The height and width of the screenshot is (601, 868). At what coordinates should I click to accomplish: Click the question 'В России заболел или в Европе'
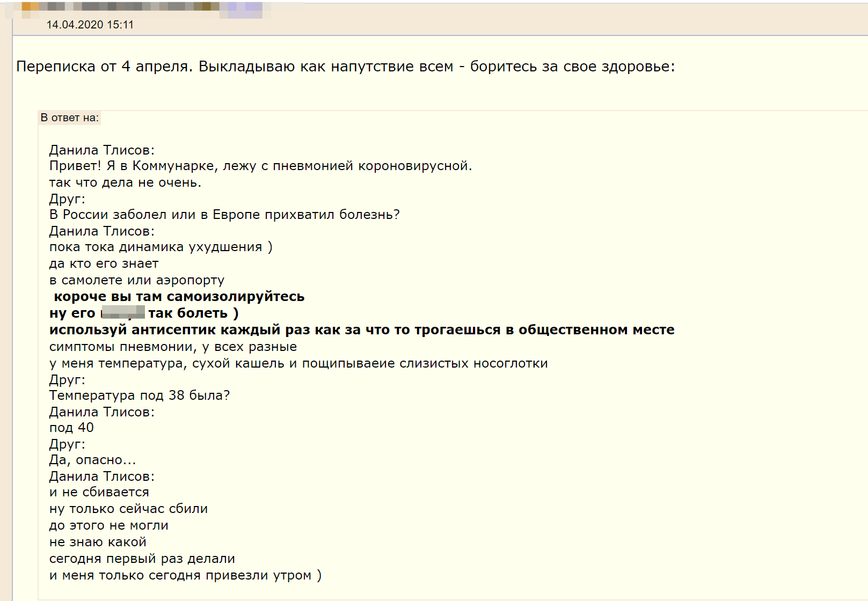[x=224, y=215]
